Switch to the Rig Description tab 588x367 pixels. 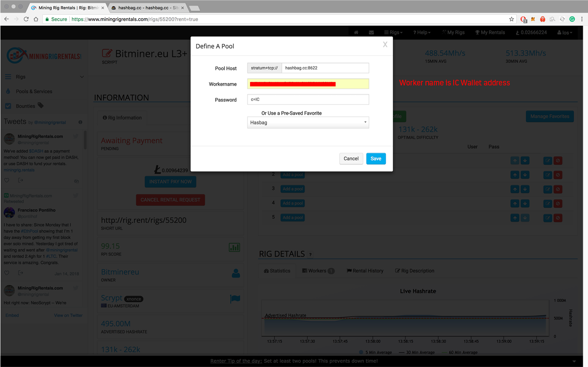click(415, 271)
